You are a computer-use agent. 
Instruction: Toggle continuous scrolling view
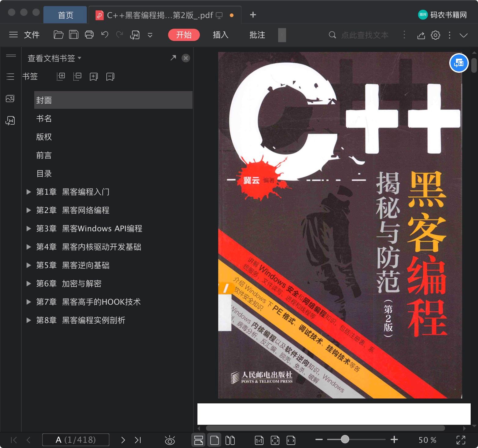pyautogui.click(x=198, y=440)
